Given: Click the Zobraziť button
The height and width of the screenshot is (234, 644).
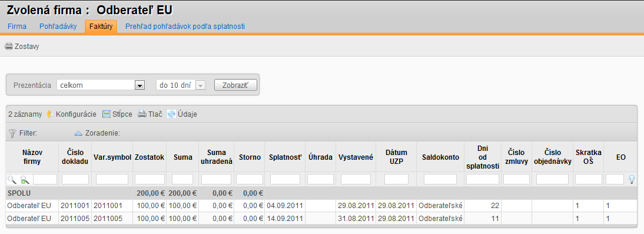Looking at the screenshot, I should tap(235, 85).
